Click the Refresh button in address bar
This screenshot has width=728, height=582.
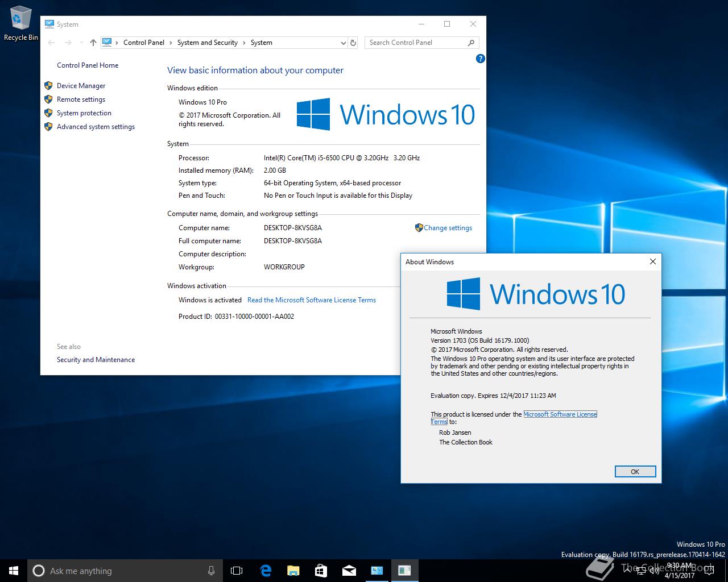(x=353, y=43)
